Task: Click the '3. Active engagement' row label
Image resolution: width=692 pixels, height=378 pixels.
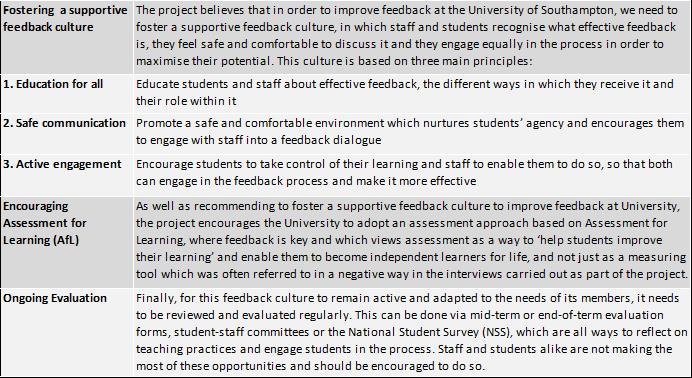Action: (62, 164)
